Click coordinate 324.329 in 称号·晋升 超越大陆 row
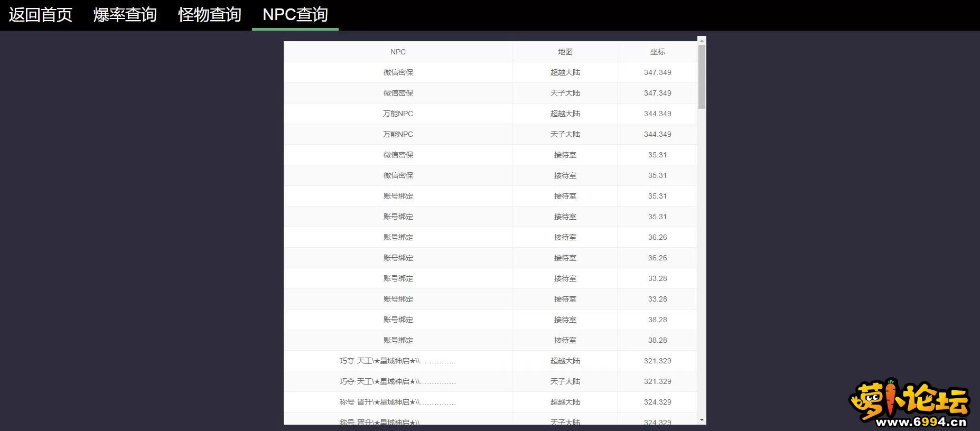The height and width of the screenshot is (431, 980). (x=658, y=402)
